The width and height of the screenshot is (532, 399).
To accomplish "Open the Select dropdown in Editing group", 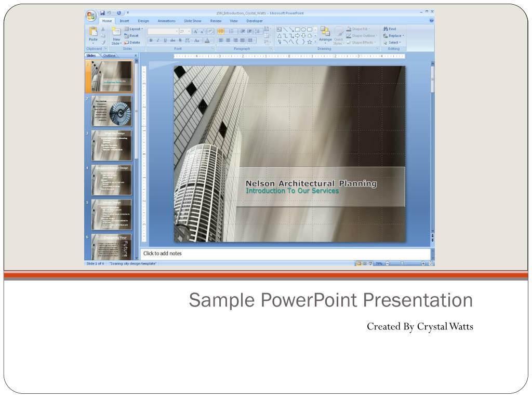I will point(392,43).
